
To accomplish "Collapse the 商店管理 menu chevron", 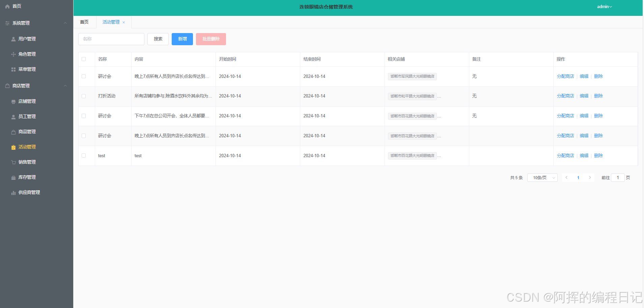I will tap(65, 86).
